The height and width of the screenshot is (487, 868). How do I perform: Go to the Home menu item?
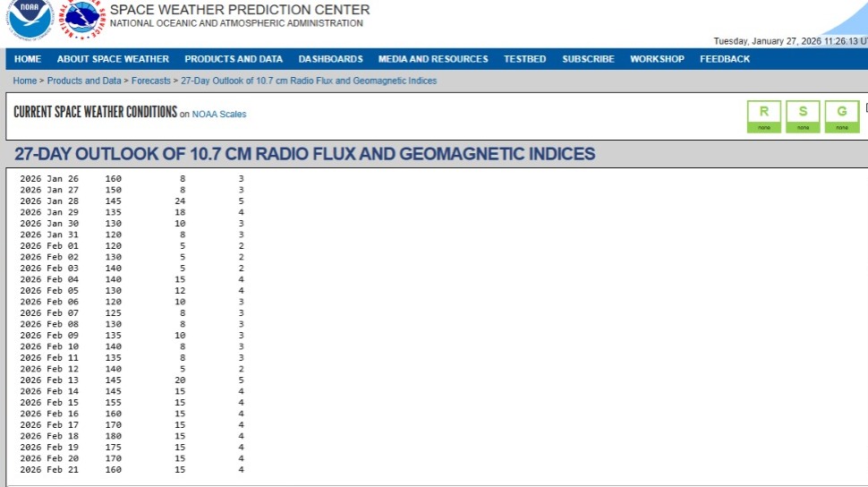pyautogui.click(x=28, y=59)
